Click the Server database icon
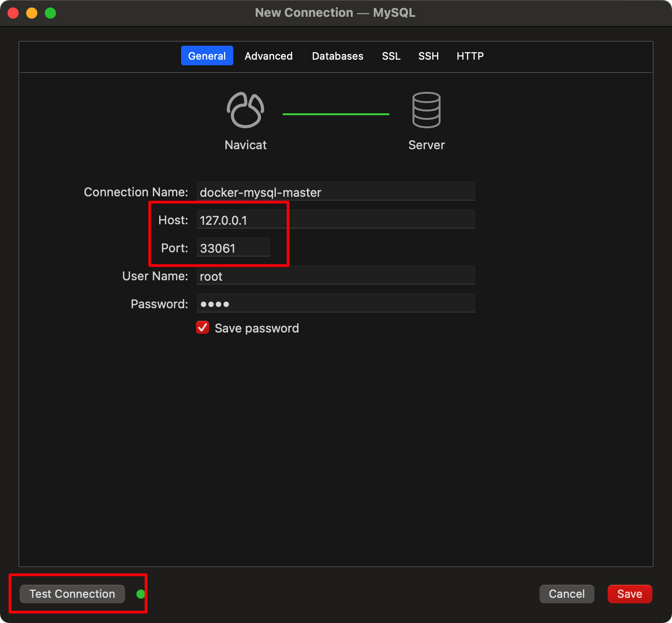 tap(427, 110)
